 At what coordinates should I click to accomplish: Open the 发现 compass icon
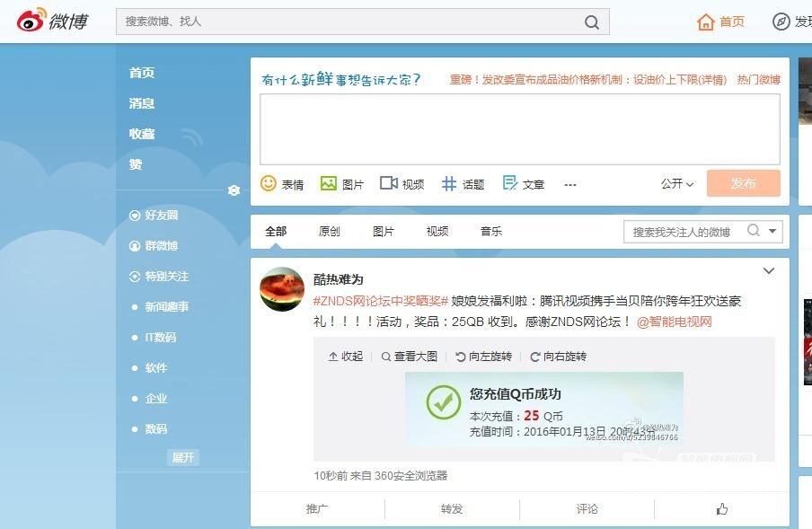(x=781, y=22)
